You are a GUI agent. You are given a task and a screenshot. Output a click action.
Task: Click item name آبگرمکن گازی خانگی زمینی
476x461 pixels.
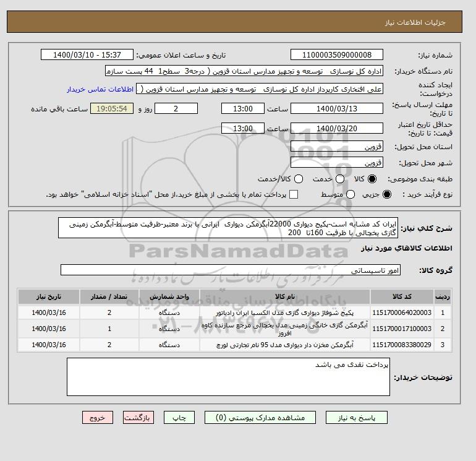coord(285,329)
